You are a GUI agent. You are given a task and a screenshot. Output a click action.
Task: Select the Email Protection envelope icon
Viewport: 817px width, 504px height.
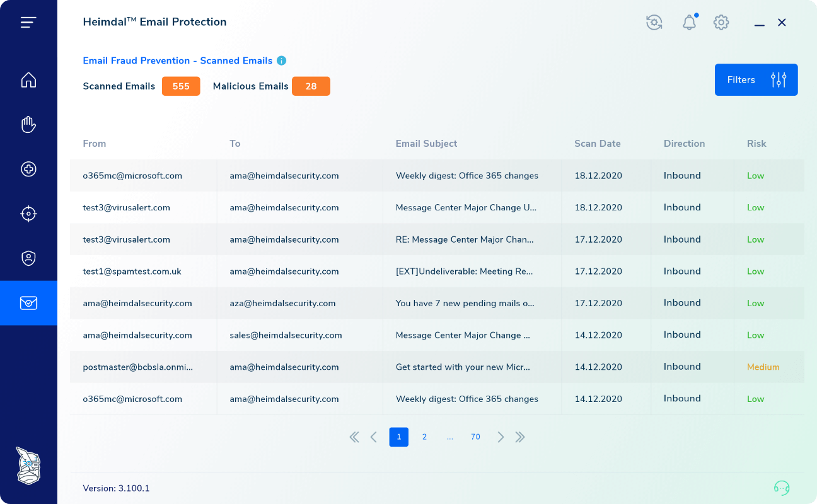(x=28, y=303)
